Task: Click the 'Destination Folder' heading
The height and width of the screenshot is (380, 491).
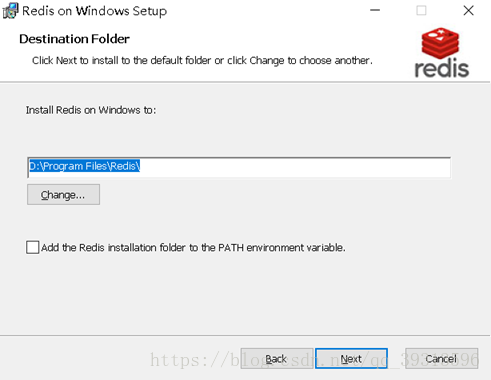Action: (74, 39)
